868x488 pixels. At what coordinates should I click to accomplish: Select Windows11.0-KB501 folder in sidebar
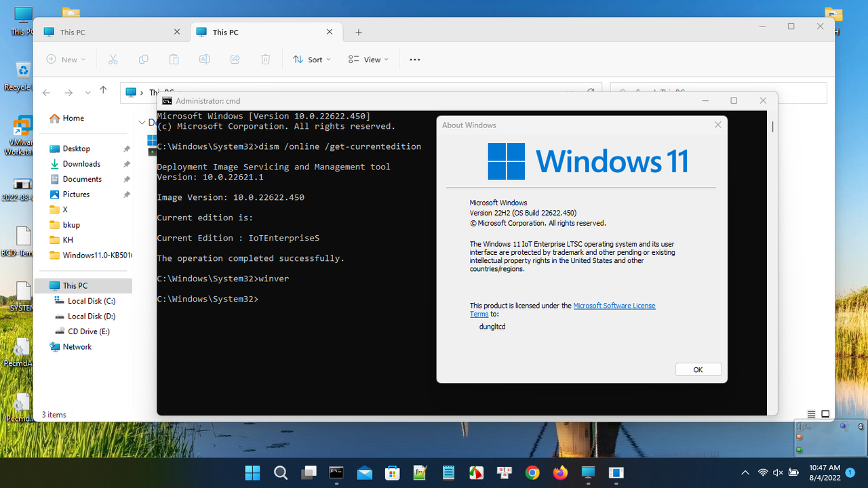point(97,256)
